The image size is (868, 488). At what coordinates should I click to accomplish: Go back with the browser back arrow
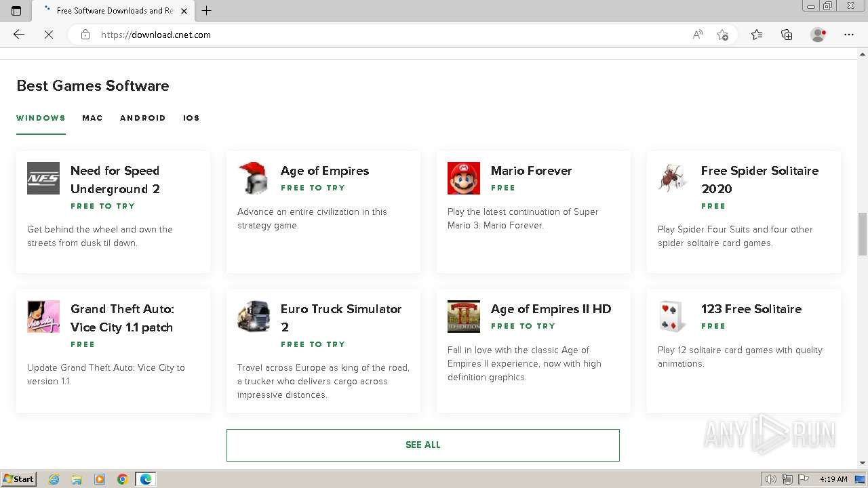[19, 35]
